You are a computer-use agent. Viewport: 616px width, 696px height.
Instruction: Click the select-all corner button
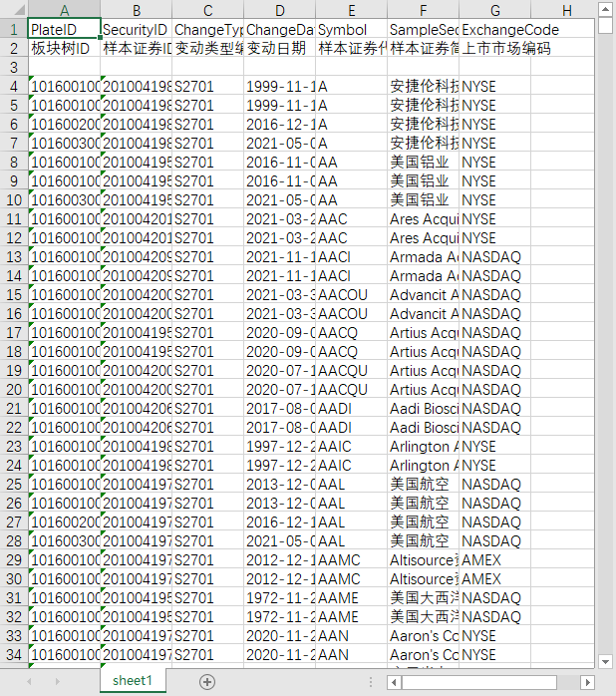pos(14,10)
